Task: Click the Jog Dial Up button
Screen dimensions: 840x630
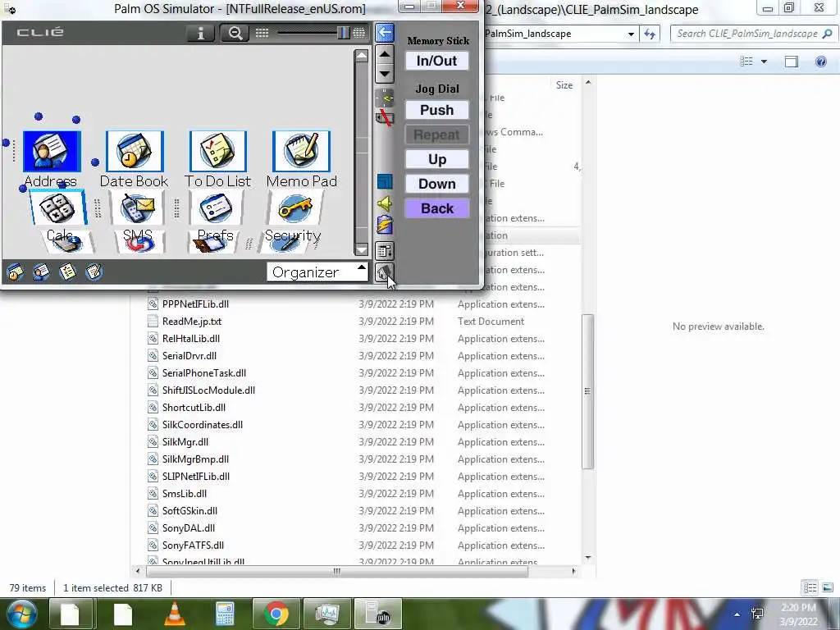Action: (x=436, y=159)
